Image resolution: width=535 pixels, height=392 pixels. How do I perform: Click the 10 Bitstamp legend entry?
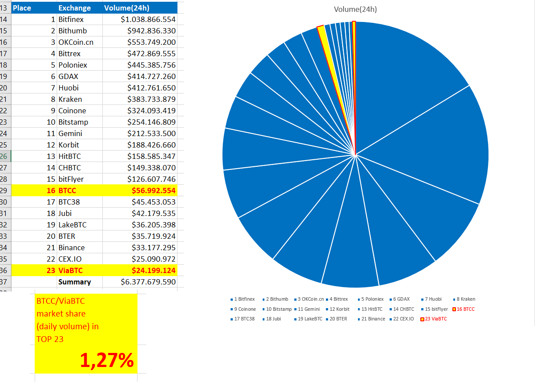tap(277, 309)
